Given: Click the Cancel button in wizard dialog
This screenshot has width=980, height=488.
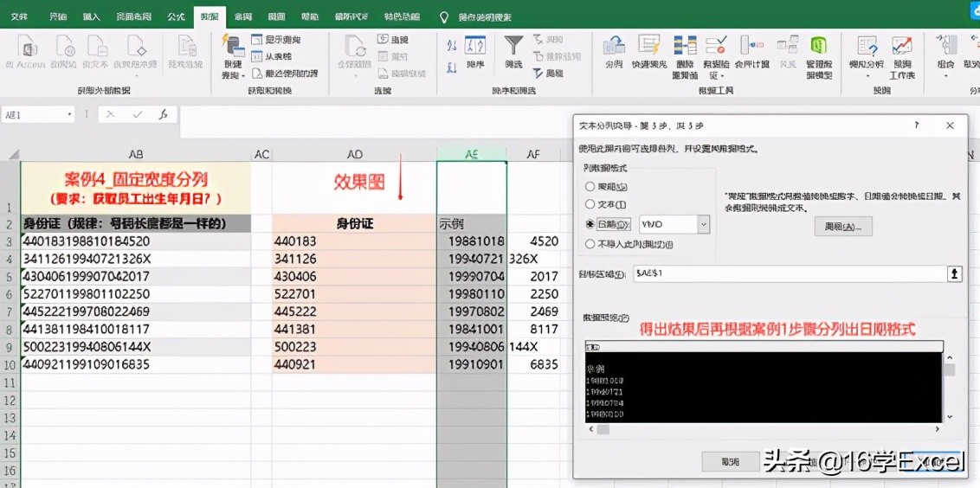Looking at the screenshot, I should pos(730,462).
